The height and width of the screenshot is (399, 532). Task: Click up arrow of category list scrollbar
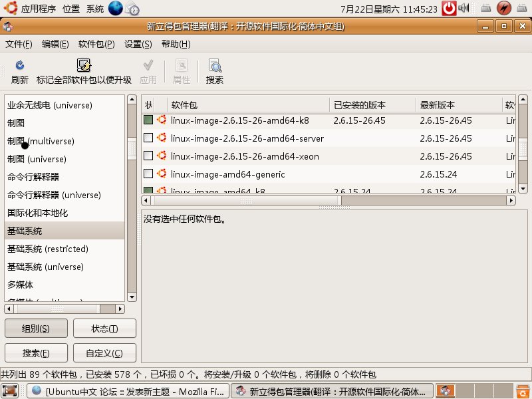132,99
